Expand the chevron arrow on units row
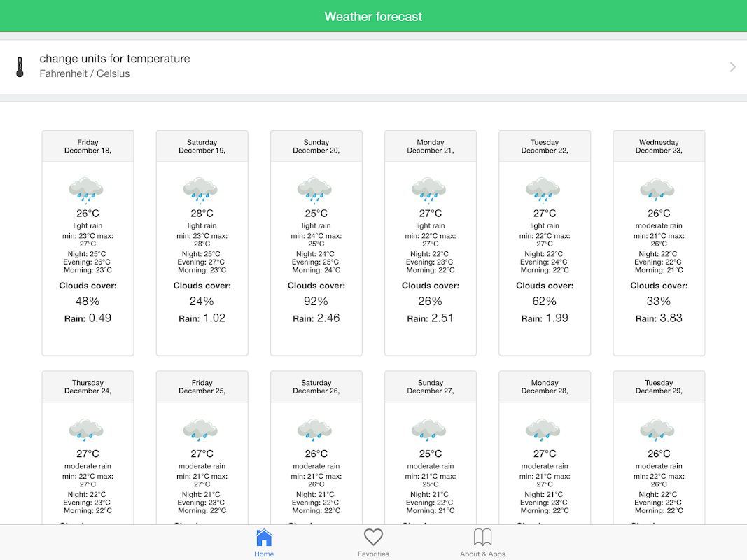 (x=732, y=67)
